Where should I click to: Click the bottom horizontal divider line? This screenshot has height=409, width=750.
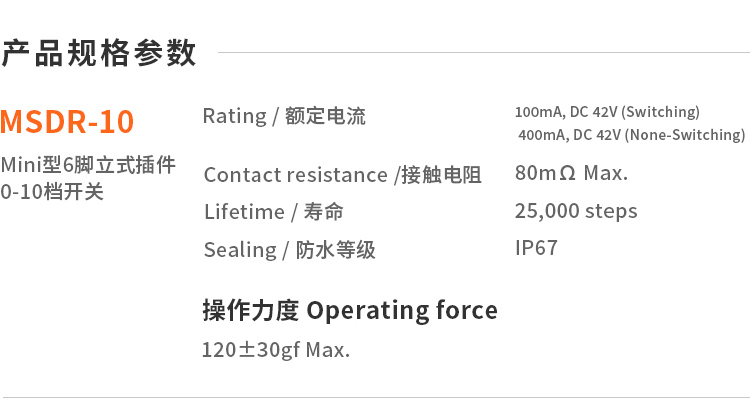point(375,397)
